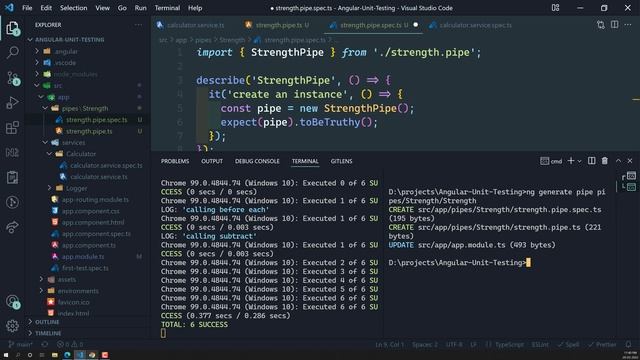Viewport: 640px width, 360px height.
Task: Open the editor more actions ellipsis
Action: [x=628, y=25]
